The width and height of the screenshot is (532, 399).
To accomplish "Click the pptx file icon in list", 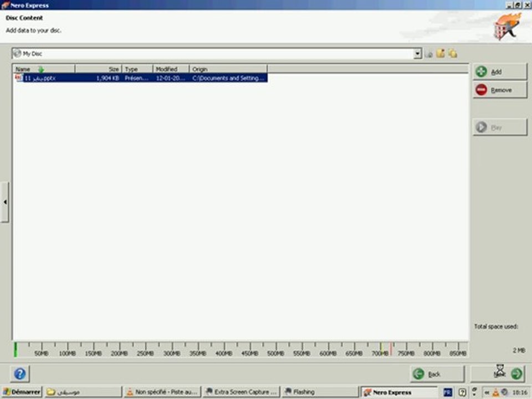I will click(x=19, y=78).
